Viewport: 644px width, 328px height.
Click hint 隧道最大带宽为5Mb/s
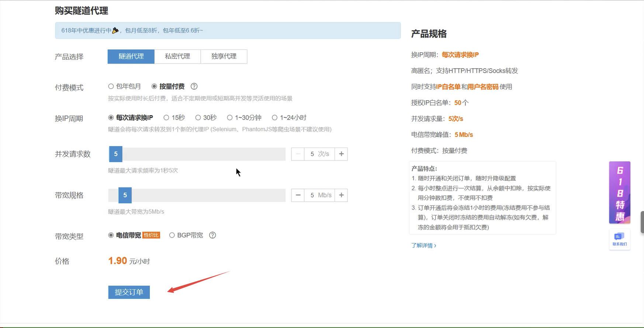click(136, 212)
